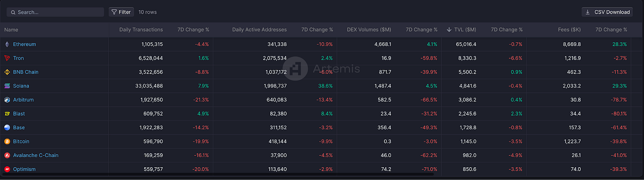Image resolution: width=644 pixels, height=180 pixels.
Task: Download the table as CSV
Action: coord(607,12)
